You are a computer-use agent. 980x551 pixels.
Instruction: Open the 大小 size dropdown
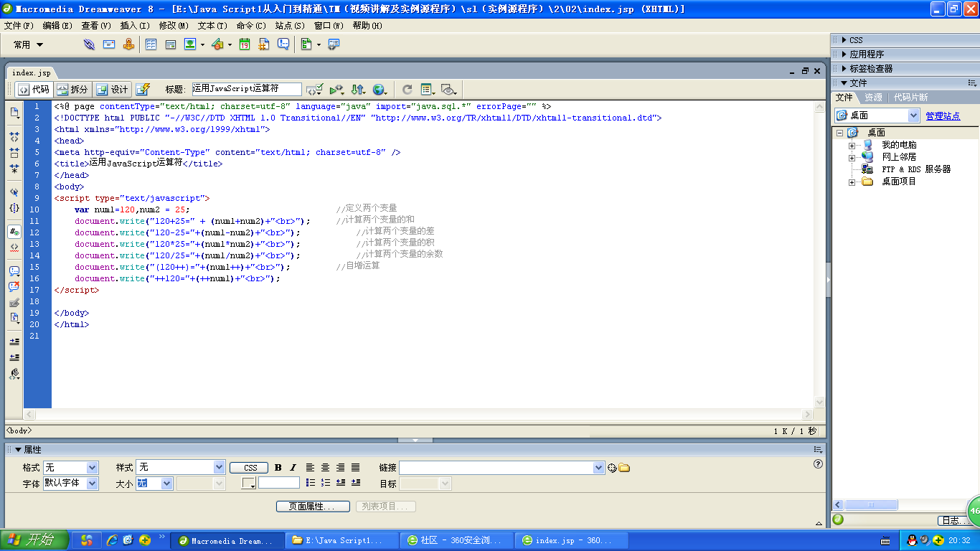[x=167, y=484]
